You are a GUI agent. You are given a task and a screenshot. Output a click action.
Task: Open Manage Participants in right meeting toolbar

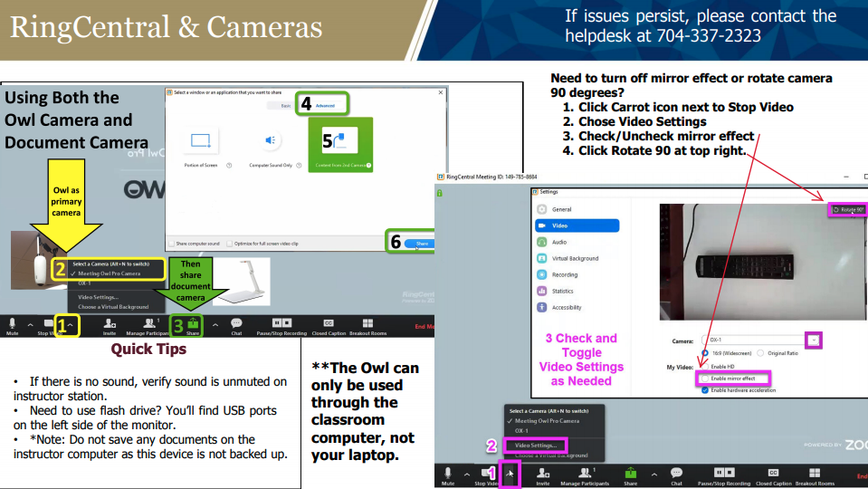coord(585,475)
